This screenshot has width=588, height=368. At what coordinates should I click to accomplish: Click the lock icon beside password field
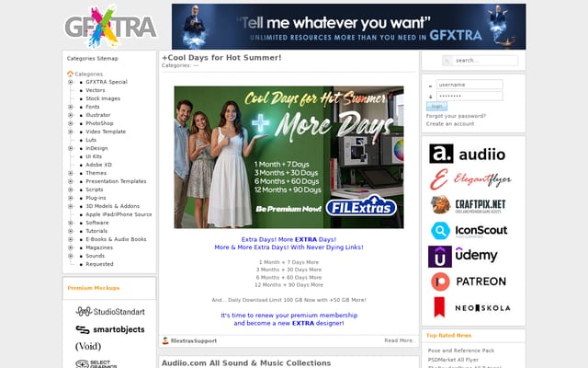(430, 97)
